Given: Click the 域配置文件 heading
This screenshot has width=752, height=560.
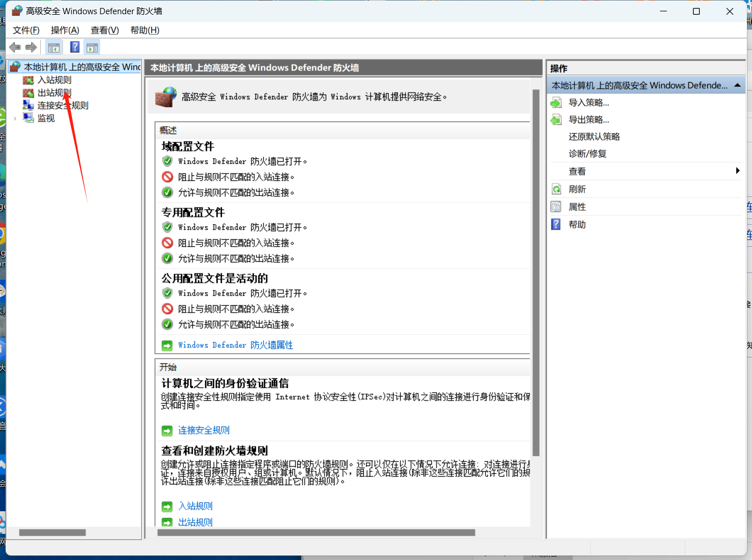Looking at the screenshot, I should [188, 146].
